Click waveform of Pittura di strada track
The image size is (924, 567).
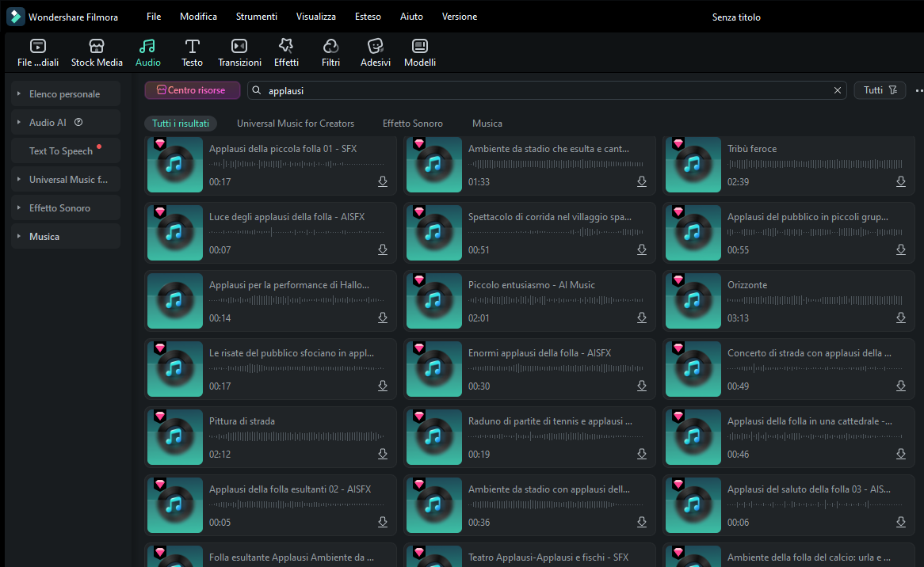[x=297, y=437]
